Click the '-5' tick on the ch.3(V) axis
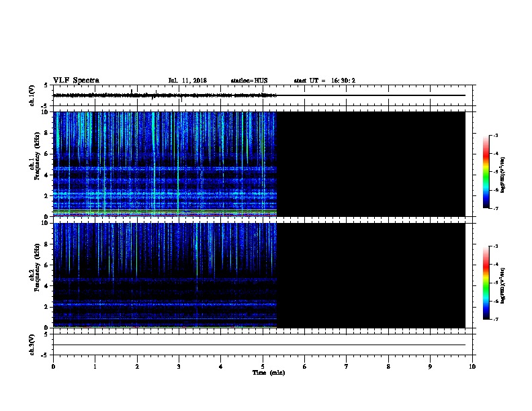The image size is (532, 411). coord(44,355)
